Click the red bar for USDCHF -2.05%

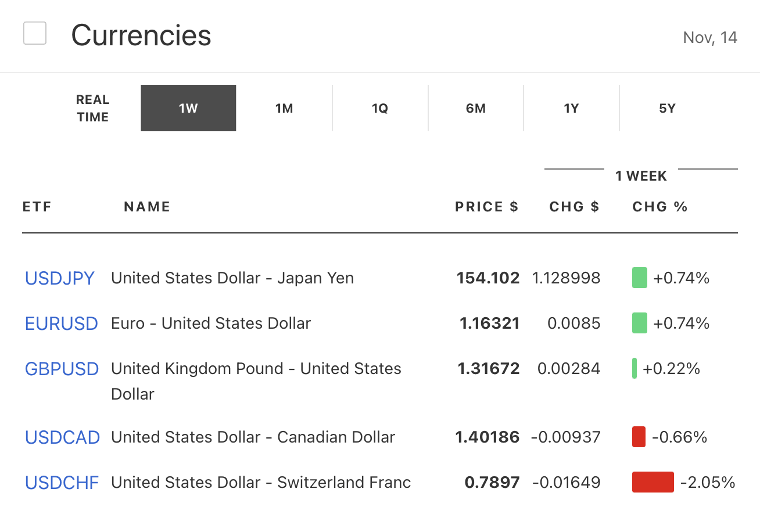[x=653, y=483]
